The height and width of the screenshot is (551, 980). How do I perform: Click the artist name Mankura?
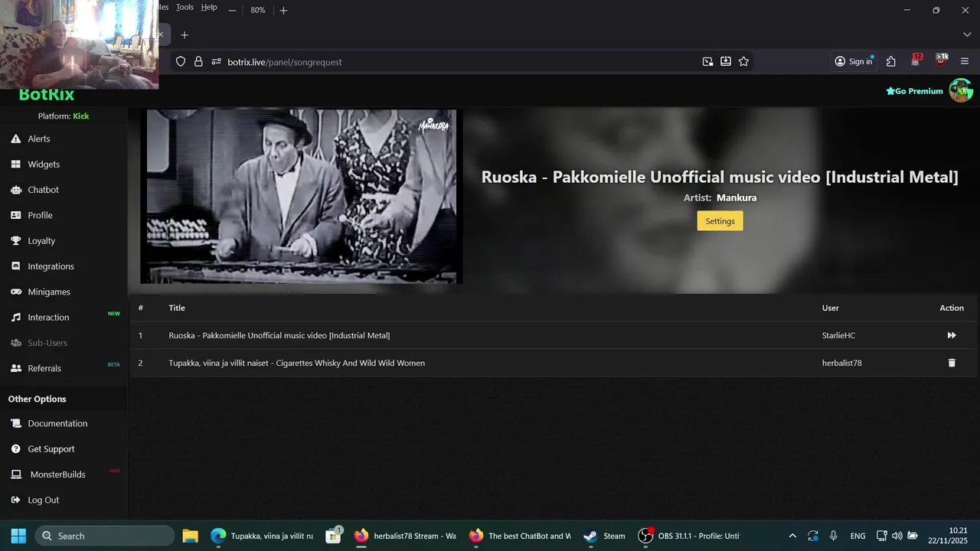pyautogui.click(x=737, y=197)
